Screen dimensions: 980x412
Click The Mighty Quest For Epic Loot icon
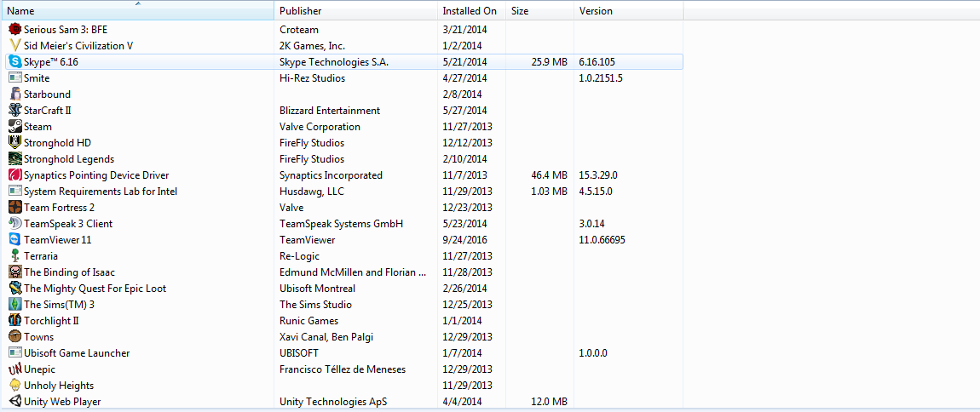15,289
